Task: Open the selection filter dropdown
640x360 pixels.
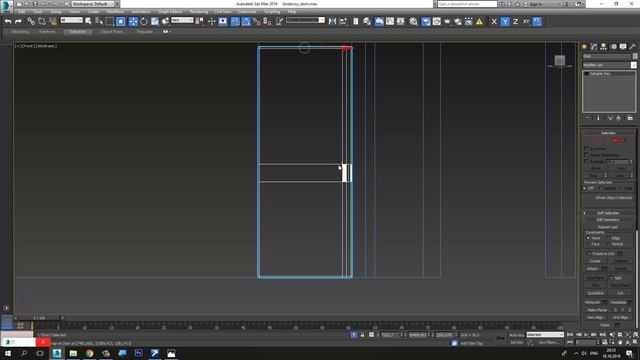Action: click(71, 20)
